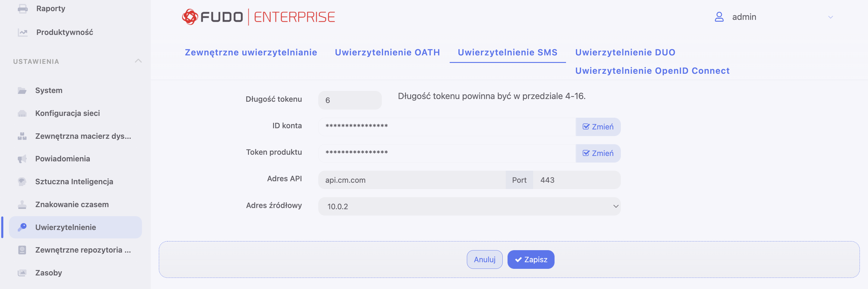Screen dimensions: 868x289
Task: Click the Uwierzytelnienie key icon
Action: 22,227
